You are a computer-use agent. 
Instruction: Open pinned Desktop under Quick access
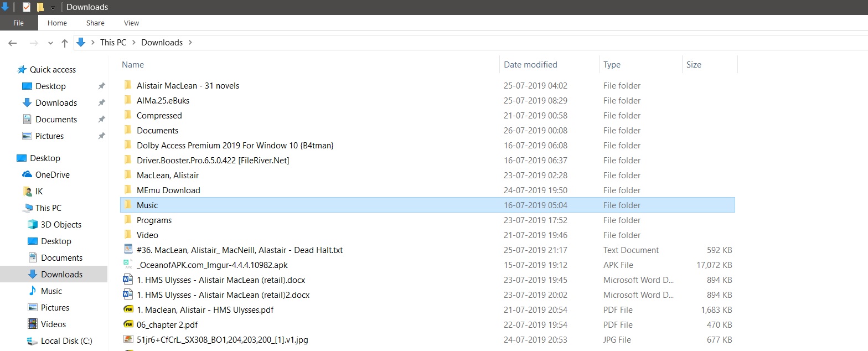(50, 86)
